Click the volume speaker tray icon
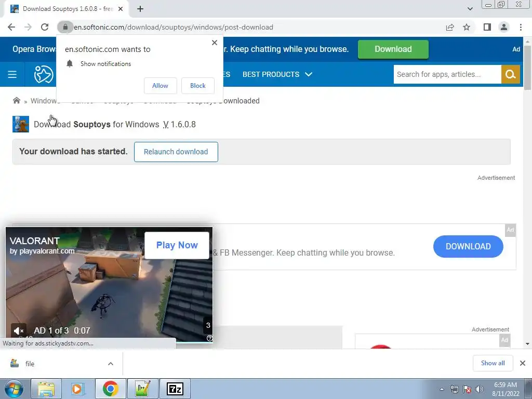Screen dimensions: 532x399 click(480, 389)
